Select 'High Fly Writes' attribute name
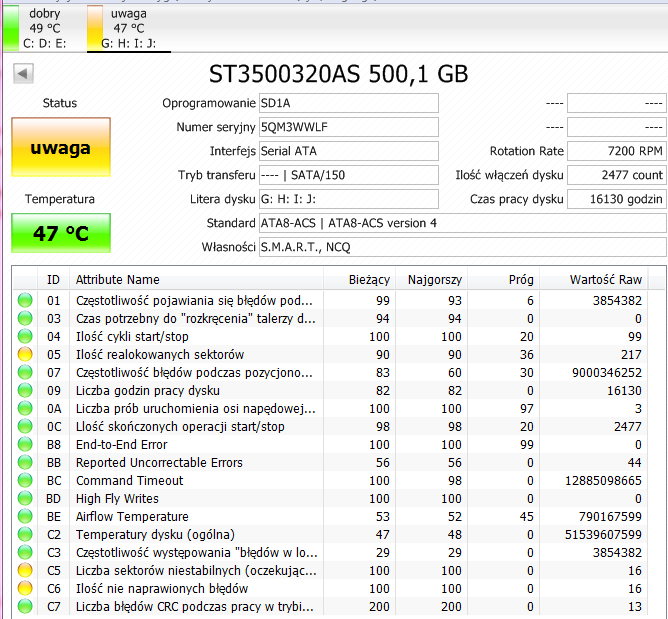The height and width of the screenshot is (619, 668). pos(117,498)
